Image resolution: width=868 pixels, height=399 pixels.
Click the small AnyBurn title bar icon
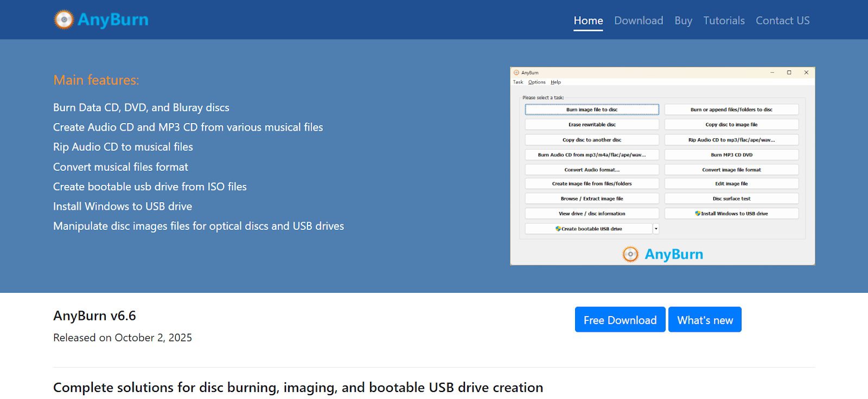click(x=516, y=73)
